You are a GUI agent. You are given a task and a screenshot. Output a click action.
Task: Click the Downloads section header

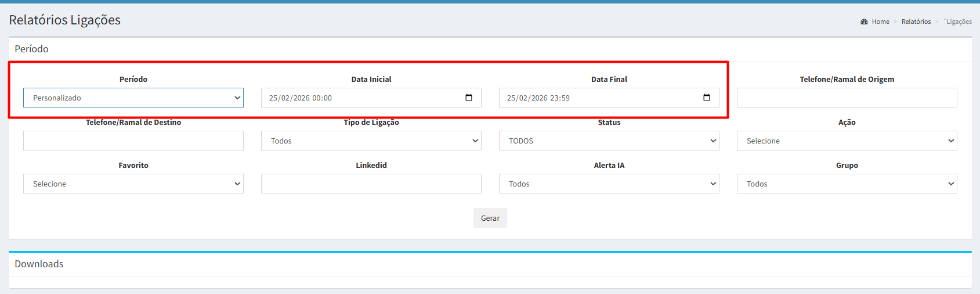[x=39, y=264]
